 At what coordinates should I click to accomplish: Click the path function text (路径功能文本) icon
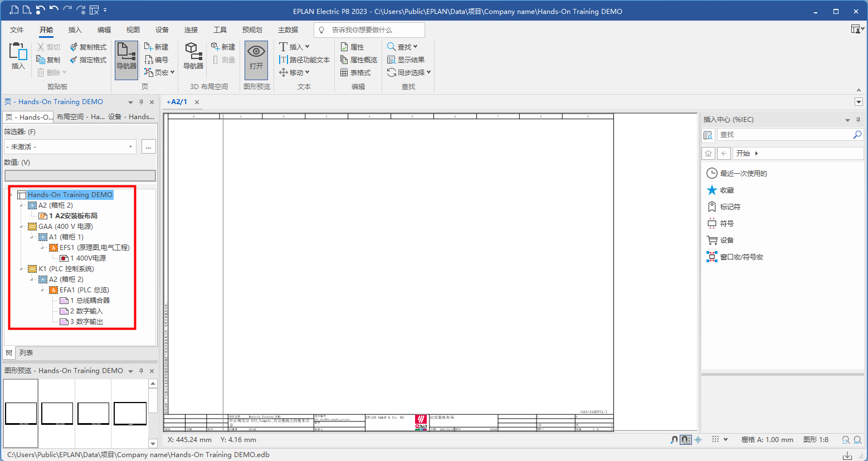point(304,60)
